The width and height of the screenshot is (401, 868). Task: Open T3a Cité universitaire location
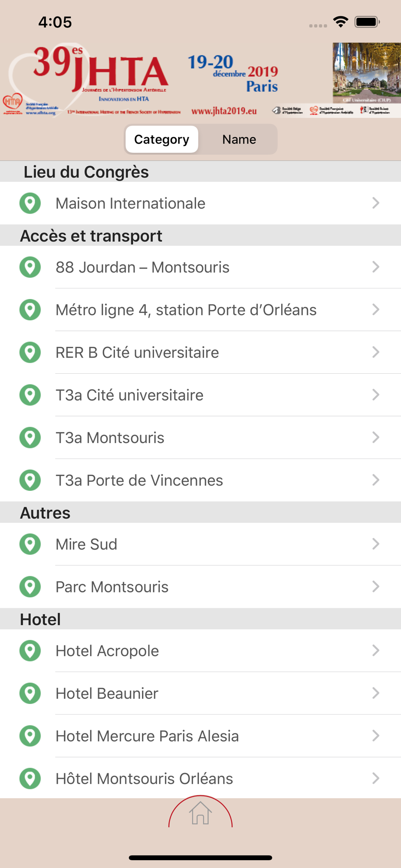click(129, 395)
